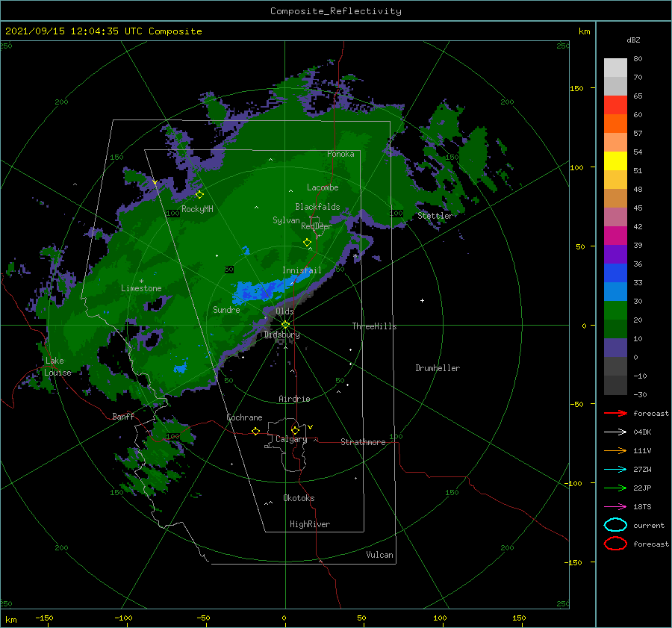Click the cyan 27ZW arrow legend icon
Viewport: 672px width, 628px height.
tap(615, 469)
